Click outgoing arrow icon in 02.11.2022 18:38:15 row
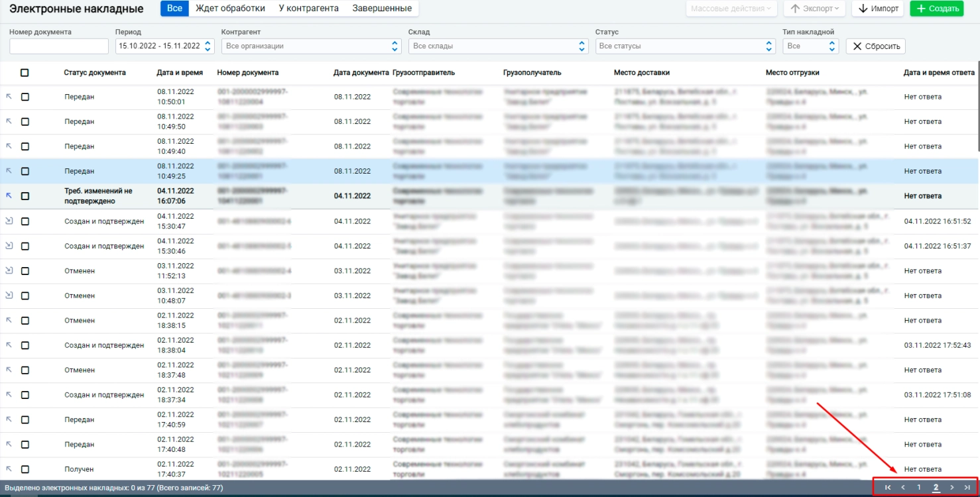 tap(9, 320)
